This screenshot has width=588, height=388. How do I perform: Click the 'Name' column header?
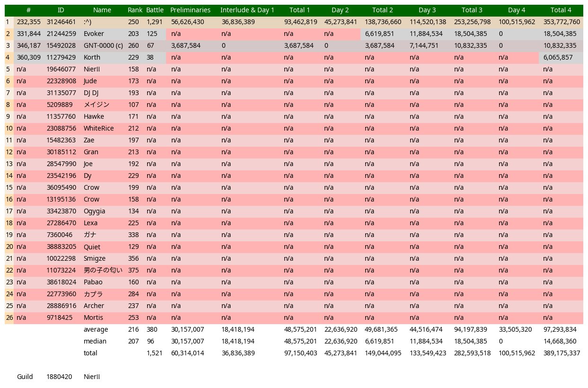coord(102,10)
